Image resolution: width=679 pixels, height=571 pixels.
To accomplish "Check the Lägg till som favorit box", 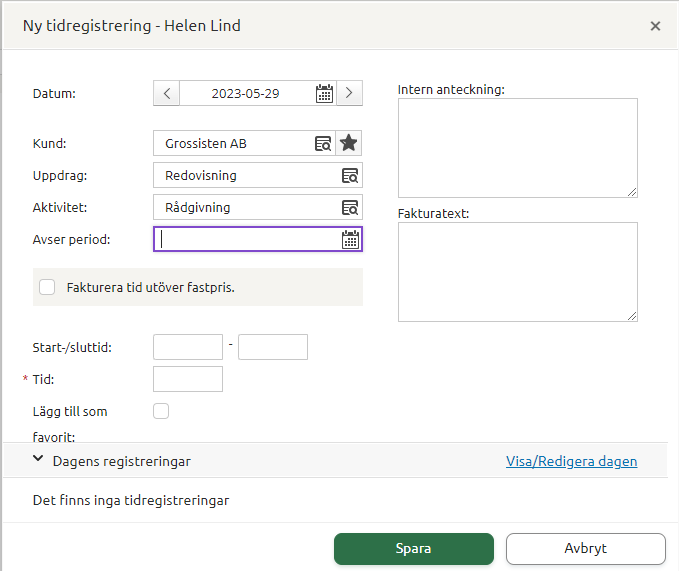I will tap(161, 410).
